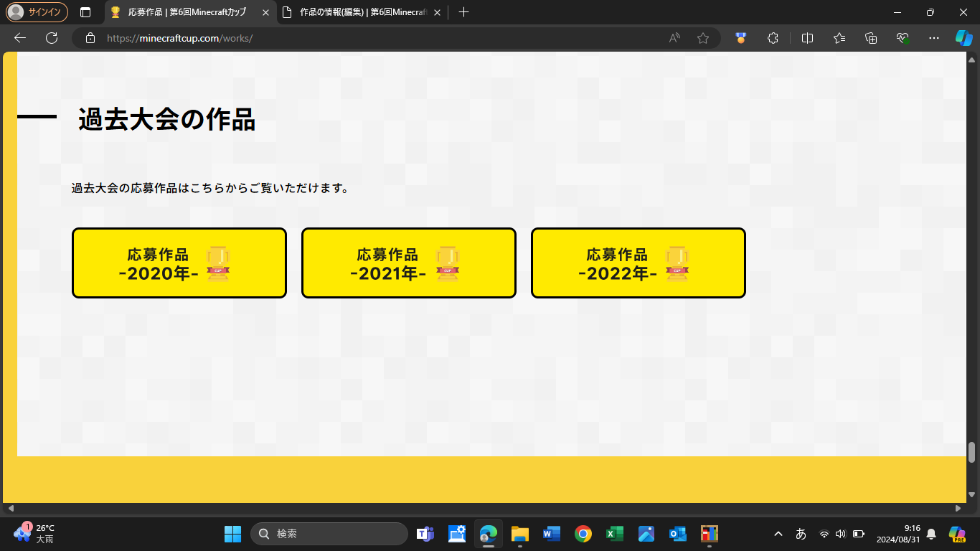Go back to the previous page
This screenshot has height=551, width=980.
20,38
